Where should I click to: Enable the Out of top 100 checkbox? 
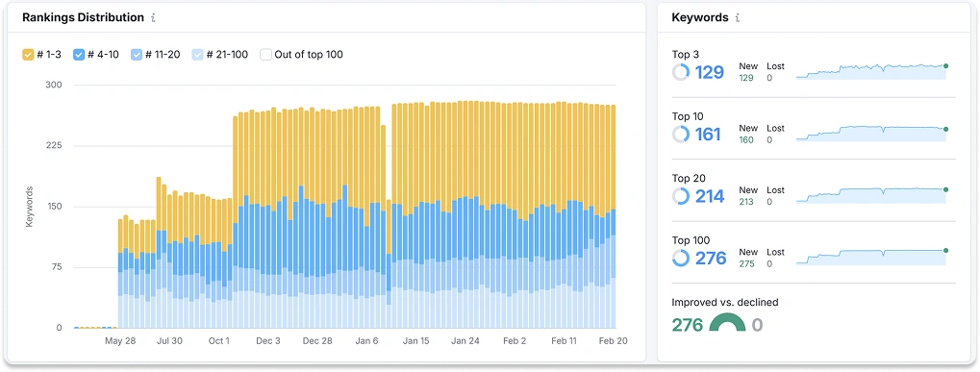265,54
